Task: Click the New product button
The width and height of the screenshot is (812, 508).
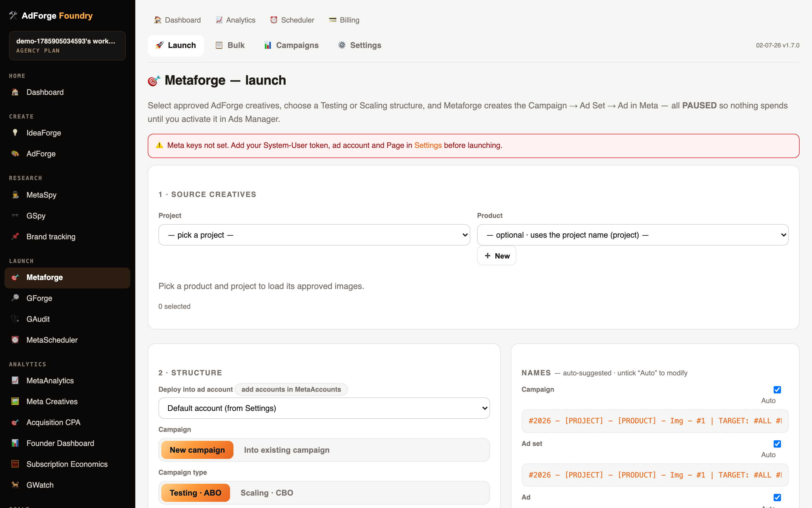Action: (497, 256)
